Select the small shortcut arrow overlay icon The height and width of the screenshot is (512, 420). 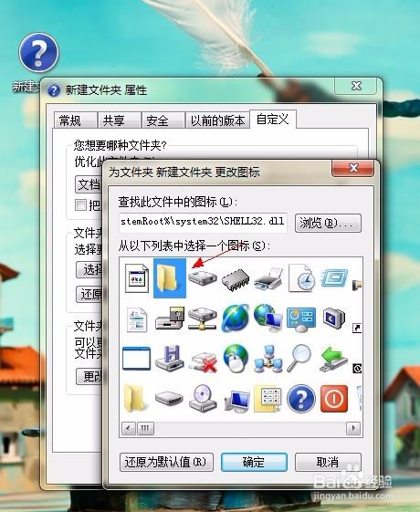tap(357, 328)
